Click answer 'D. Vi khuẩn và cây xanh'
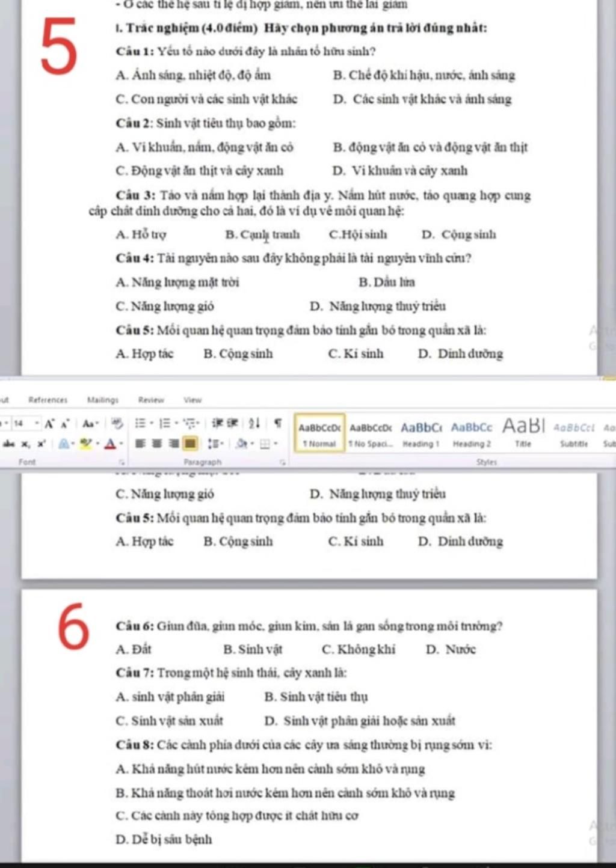 (400, 171)
